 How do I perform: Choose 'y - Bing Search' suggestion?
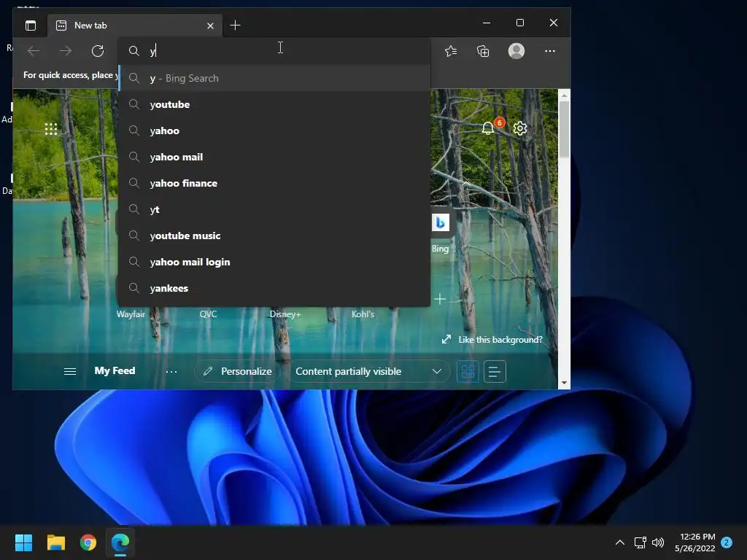[274, 78]
